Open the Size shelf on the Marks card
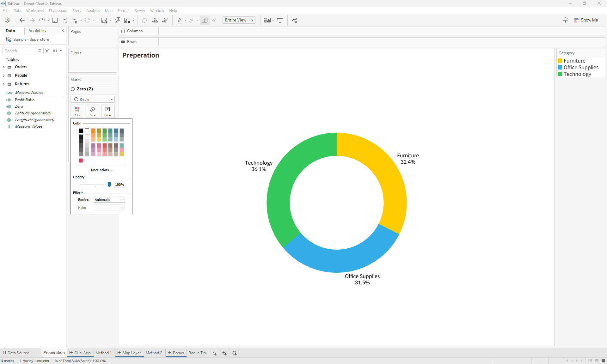 [x=92, y=111]
